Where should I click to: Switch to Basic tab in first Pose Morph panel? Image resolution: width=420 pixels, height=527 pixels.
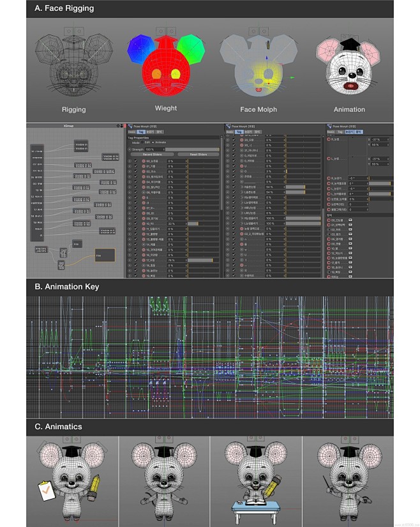point(131,132)
